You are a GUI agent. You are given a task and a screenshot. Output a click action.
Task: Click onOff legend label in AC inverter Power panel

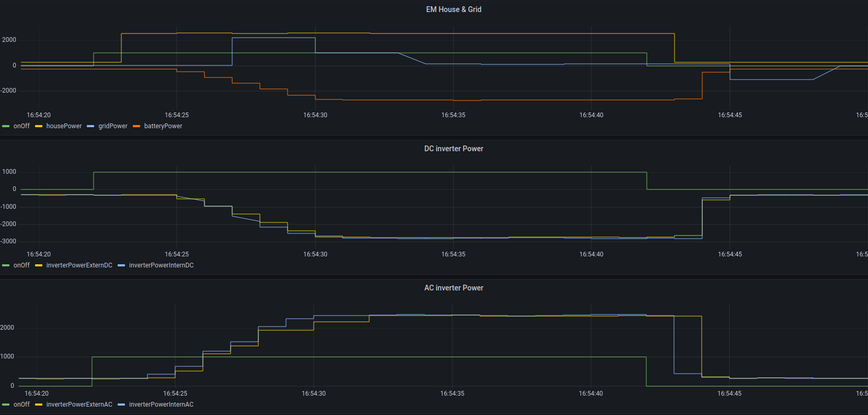click(x=21, y=405)
